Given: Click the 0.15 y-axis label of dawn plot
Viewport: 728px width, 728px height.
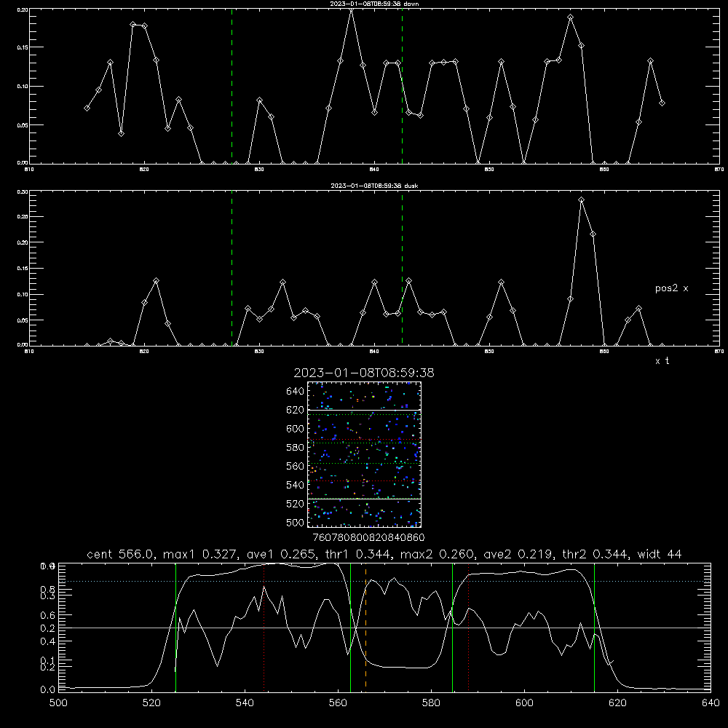Looking at the screenshot, I should 23,47.
